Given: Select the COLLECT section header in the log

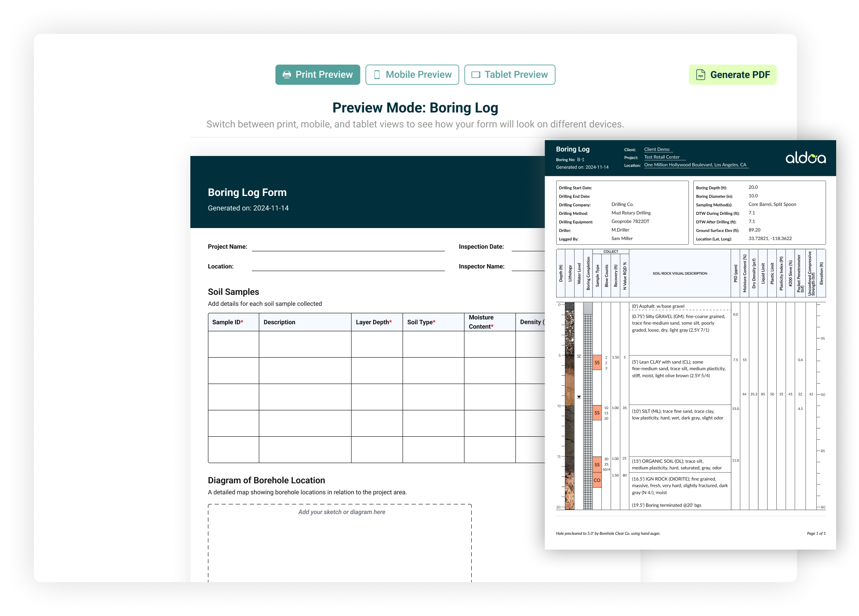Looking at the screenshot, I should click(x=612, y=251).
